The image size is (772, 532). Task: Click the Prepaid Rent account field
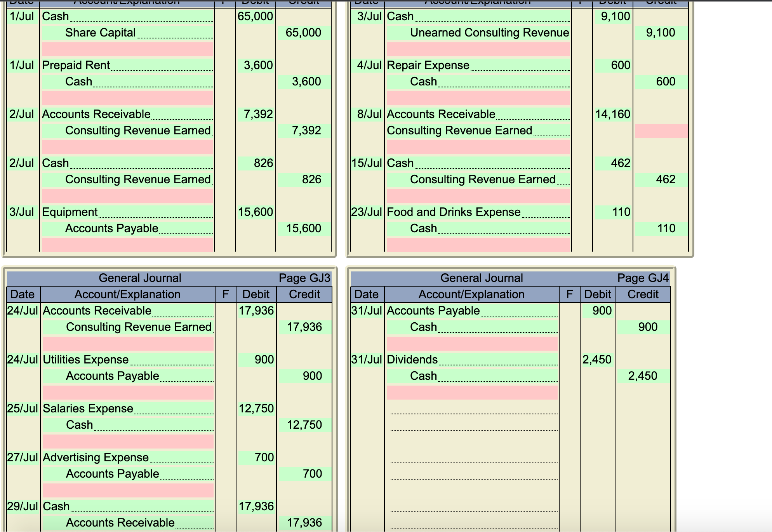[127, 65]
